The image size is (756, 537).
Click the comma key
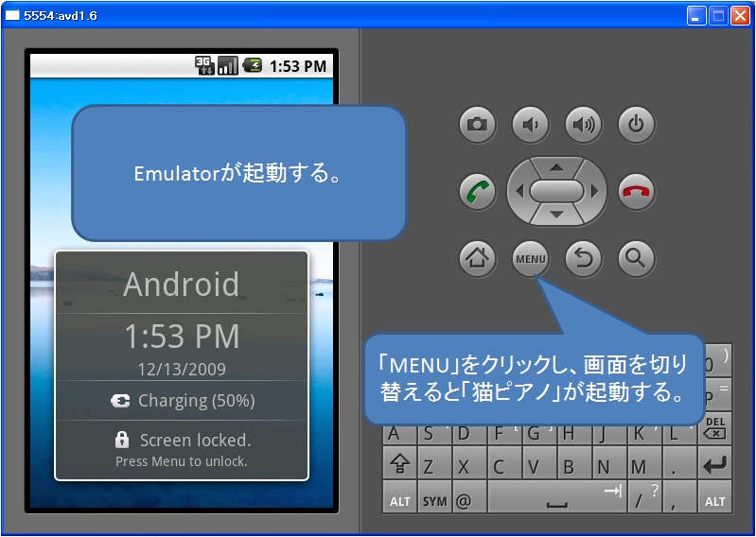(x=679, y=497)
